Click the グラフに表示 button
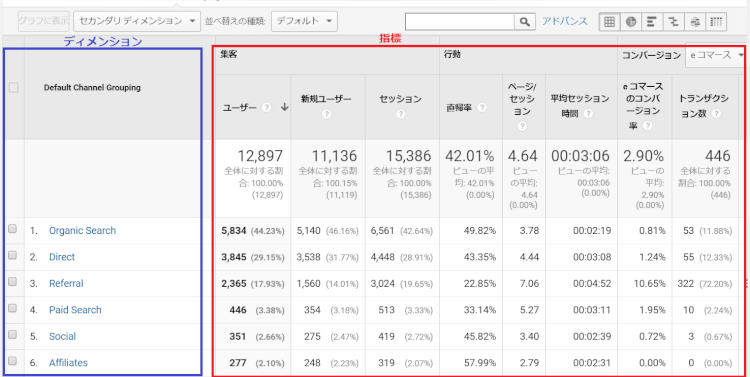Screen dimensions: 750x377 [44, 22]
